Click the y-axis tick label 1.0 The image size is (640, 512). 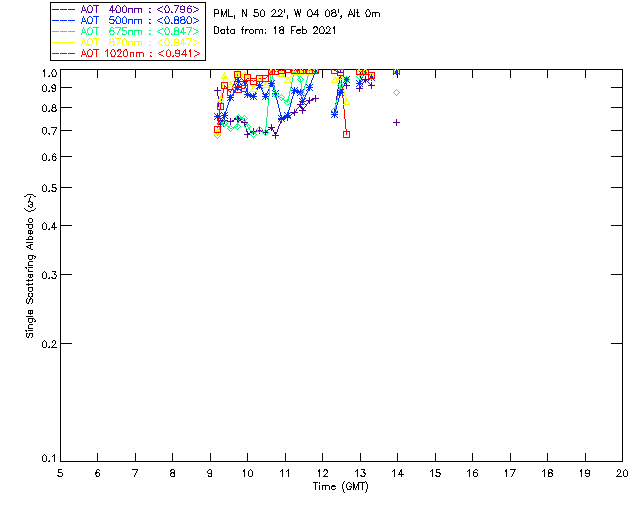(49, 73)
